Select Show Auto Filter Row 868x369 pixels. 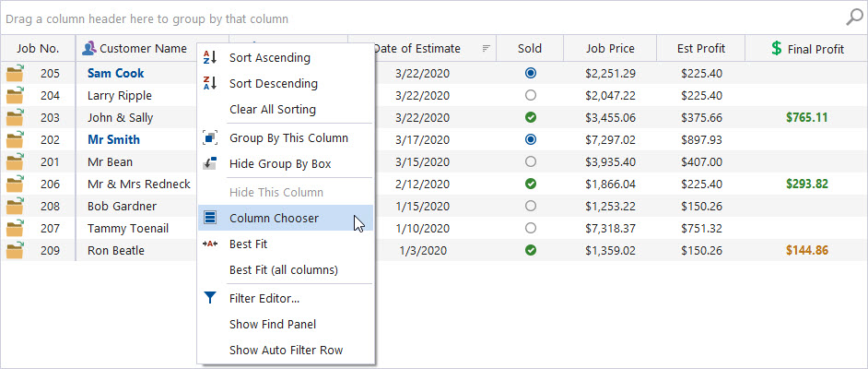point(286,351)
